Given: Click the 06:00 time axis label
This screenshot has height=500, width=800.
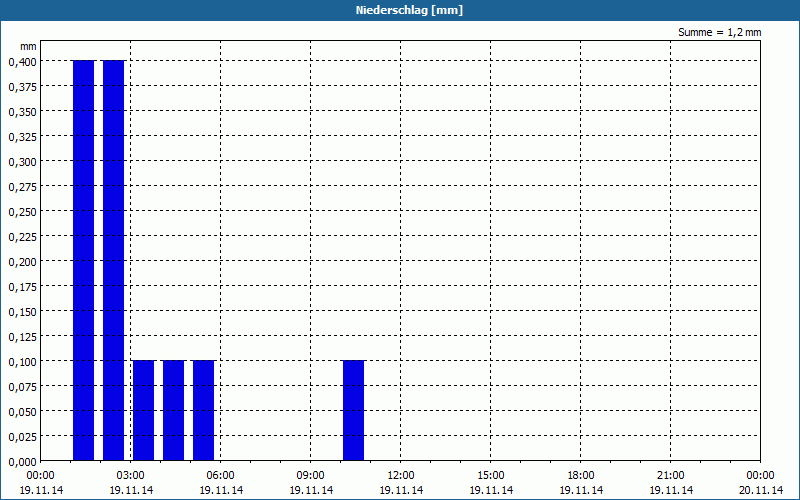Looking at the screenshot, I should tap(220, 476).
